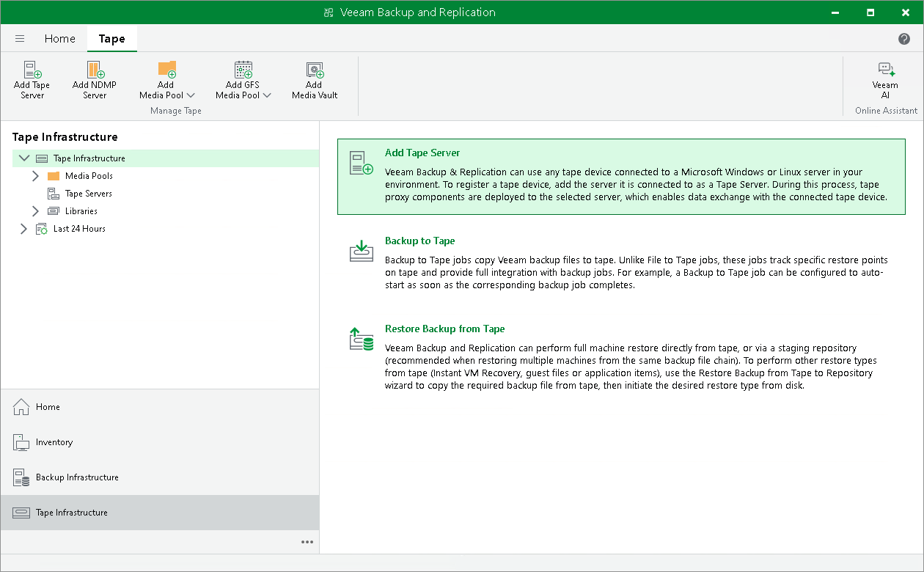Click the Media Pools folder icon

pos(54,176)
